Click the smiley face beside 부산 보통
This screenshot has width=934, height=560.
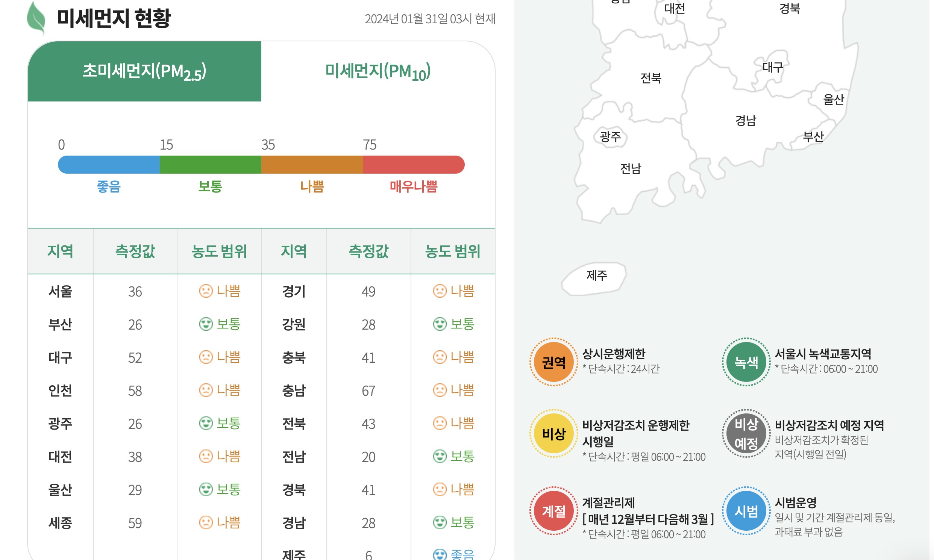click(x=206, y=324)
